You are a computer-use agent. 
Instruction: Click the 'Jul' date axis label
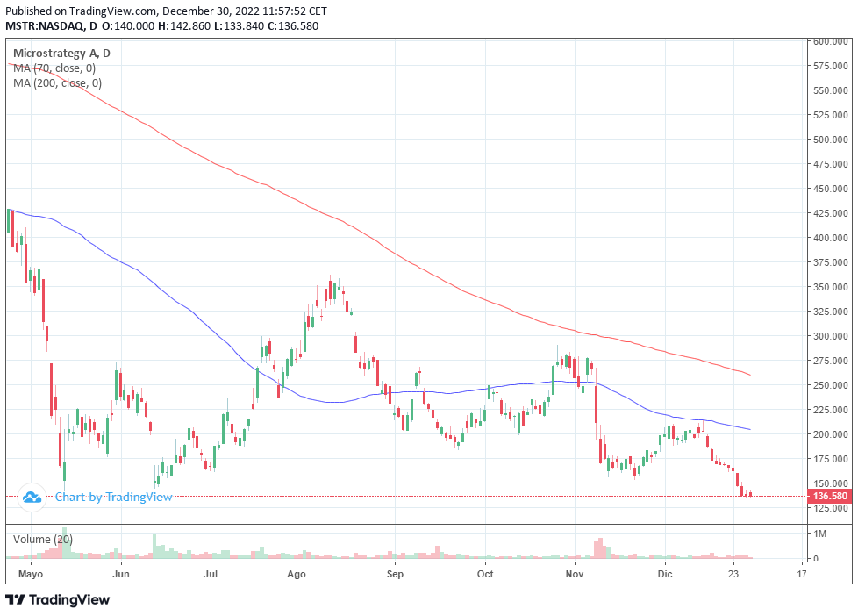tap(211, 574)
